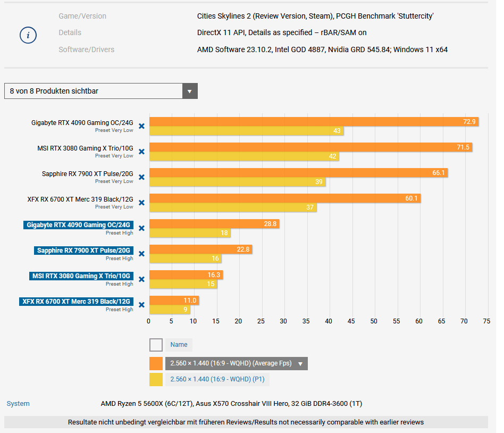The height and width of the screenshot is (433, 504).
Task: Click the Details label
Action: click(x=70, y=32)
